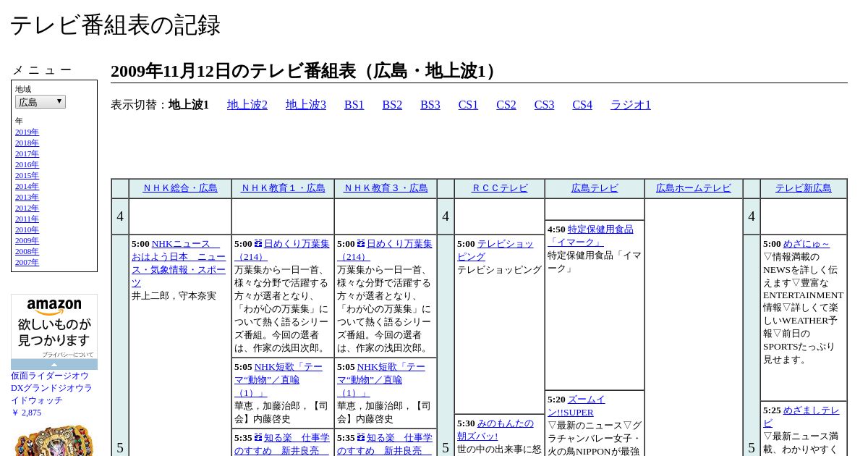The height and width of the screenshot is (456, 868).
Task: Open the ＲＣＣテレビ channel header
Action: pos(500,188)
